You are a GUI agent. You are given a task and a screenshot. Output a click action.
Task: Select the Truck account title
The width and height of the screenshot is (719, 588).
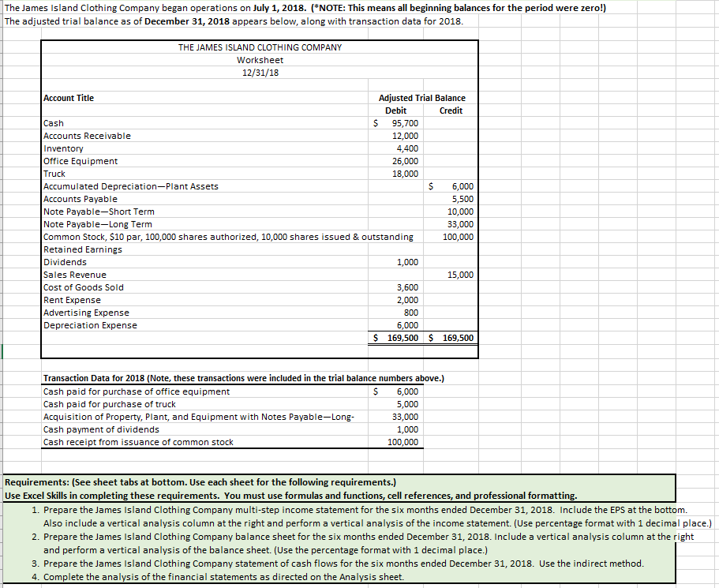click(x=54, y=174)
